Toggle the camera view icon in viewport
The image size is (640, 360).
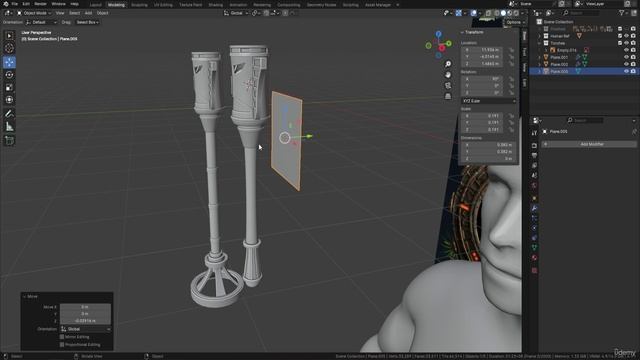pyautogui.click(x=448, y=85)
